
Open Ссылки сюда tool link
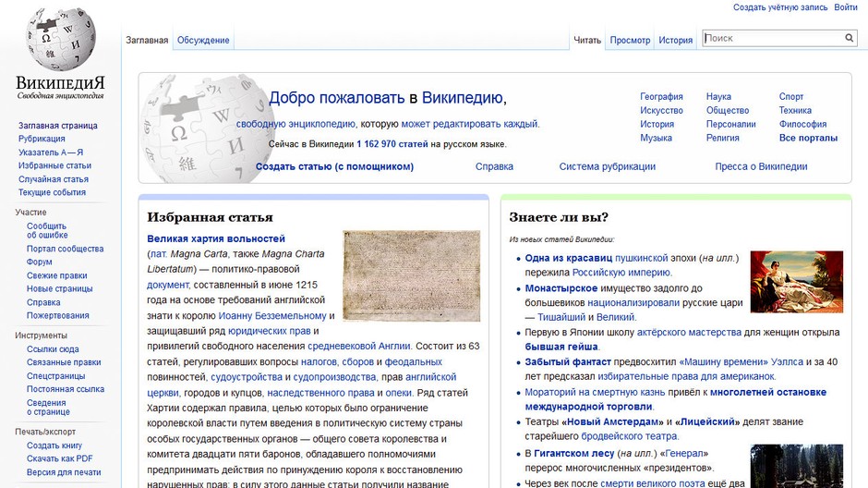(53, 349)
